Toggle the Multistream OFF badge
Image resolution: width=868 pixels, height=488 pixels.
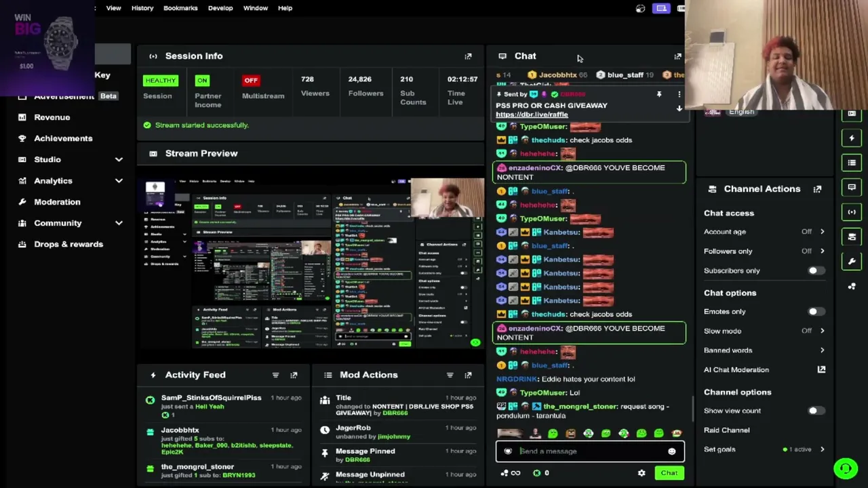[x=251, y=81]
